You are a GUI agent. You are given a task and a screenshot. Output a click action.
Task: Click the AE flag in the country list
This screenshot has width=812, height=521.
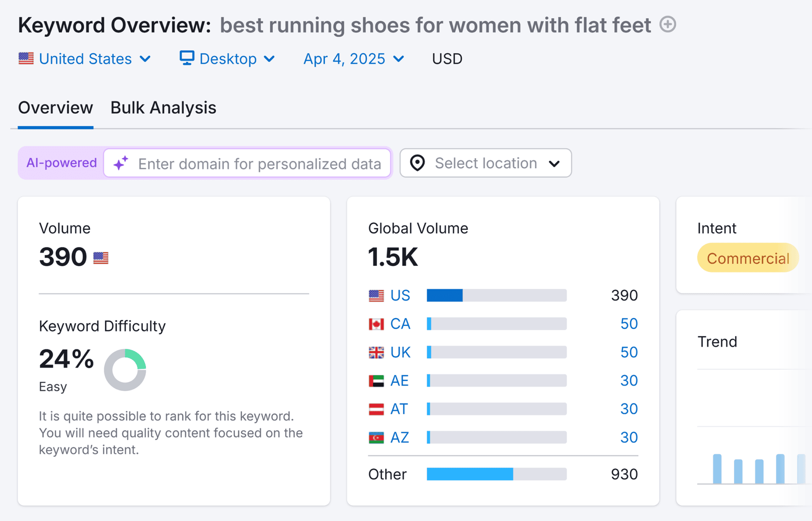click(376, 380)
